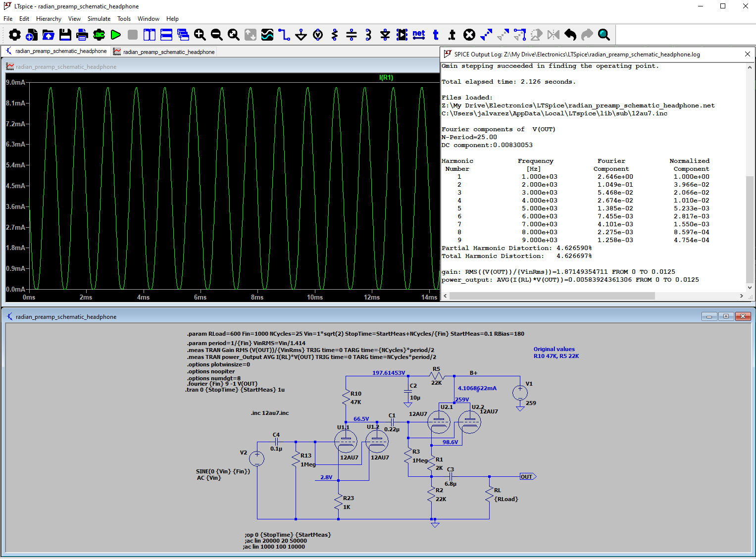
Task: Click the gain measurement line in log
Action: pos(558,272)
